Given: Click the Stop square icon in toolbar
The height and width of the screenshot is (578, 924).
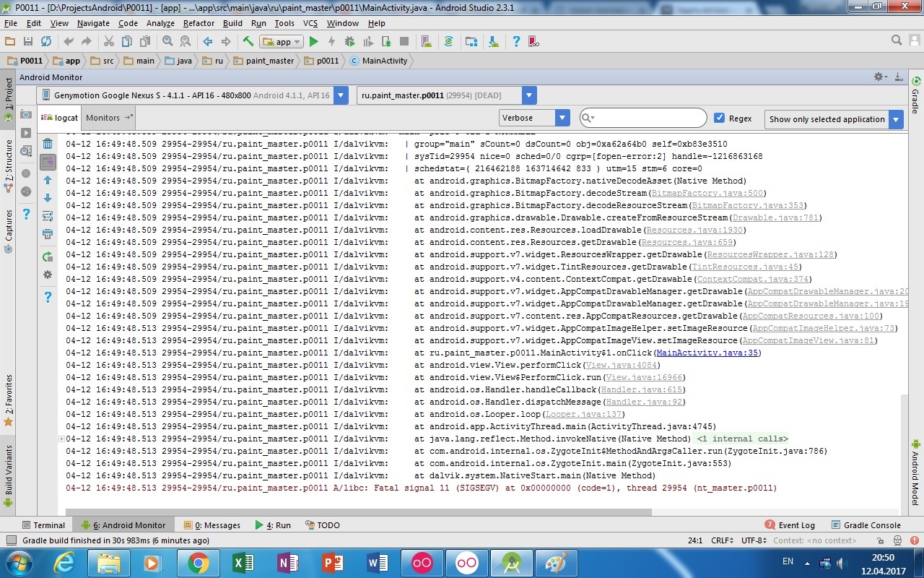Looking at the screenshot, I should (x=404, y=42).
